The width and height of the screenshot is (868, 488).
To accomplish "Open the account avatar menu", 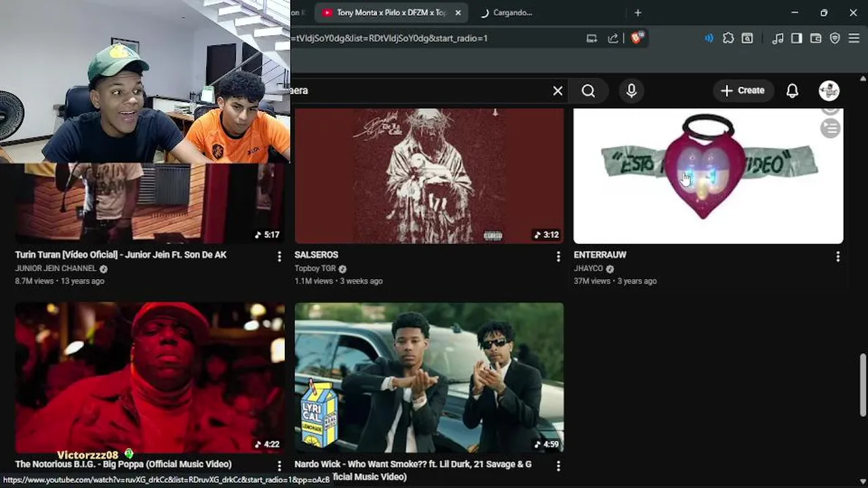I will click(x=829, y=91).
